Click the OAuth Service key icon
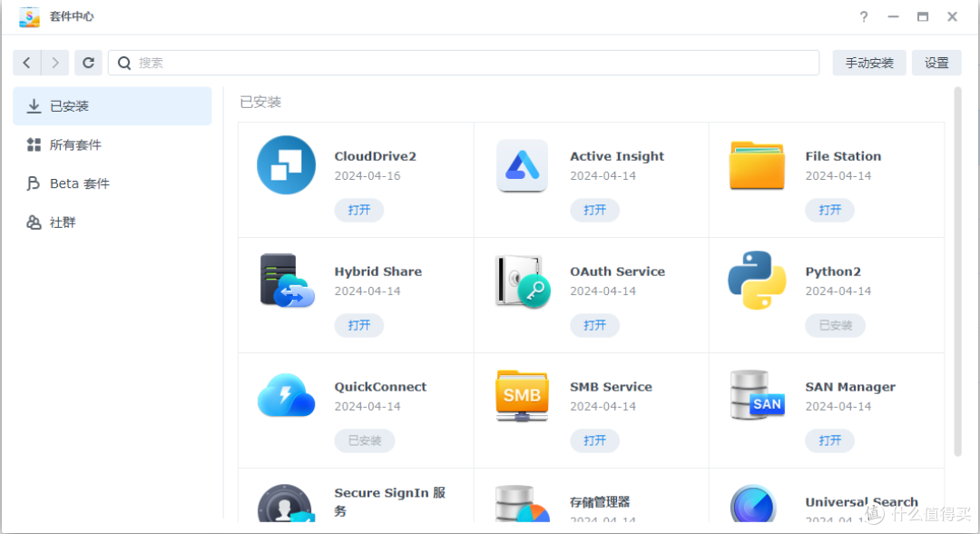 tap(522, 281)
